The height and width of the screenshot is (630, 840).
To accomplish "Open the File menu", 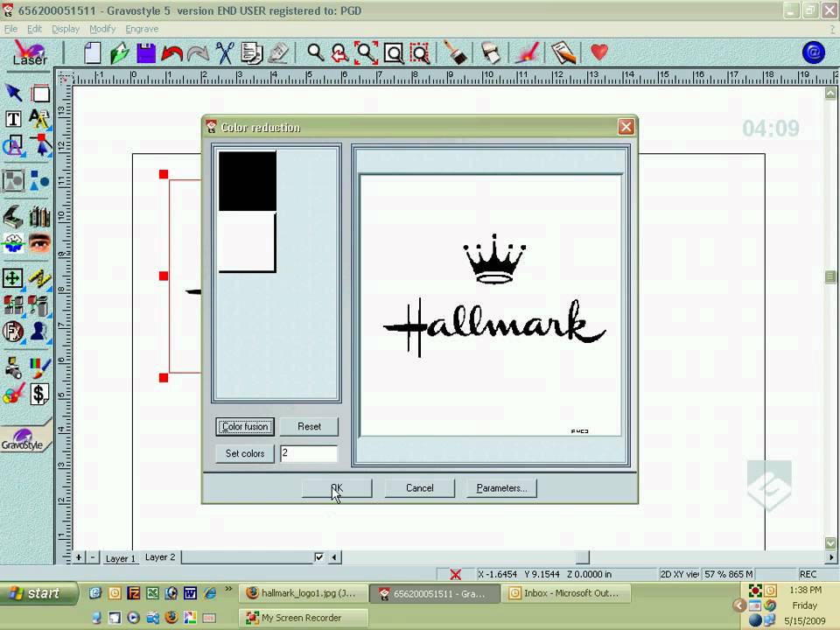I will (x=10, y=29).
